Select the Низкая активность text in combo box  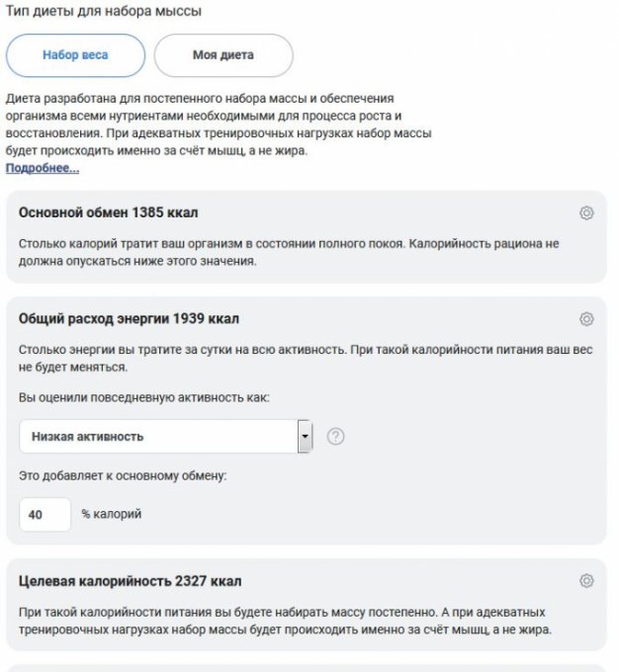88,436
